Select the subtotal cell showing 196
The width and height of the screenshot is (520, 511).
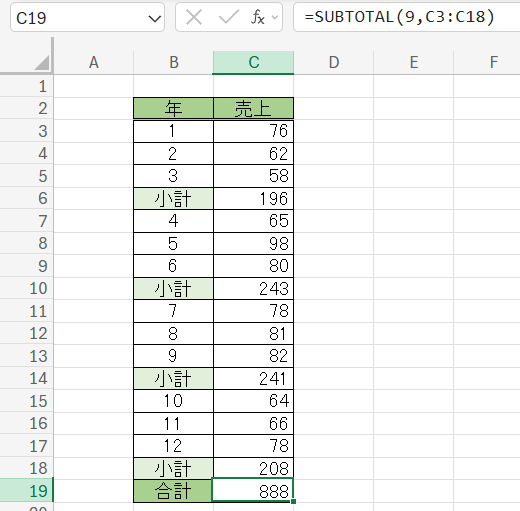pos(253,198)
